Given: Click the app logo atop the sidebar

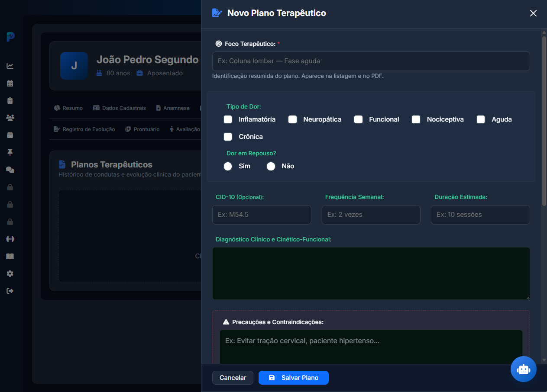Looking at the screenshot, I should coord(10,37).
